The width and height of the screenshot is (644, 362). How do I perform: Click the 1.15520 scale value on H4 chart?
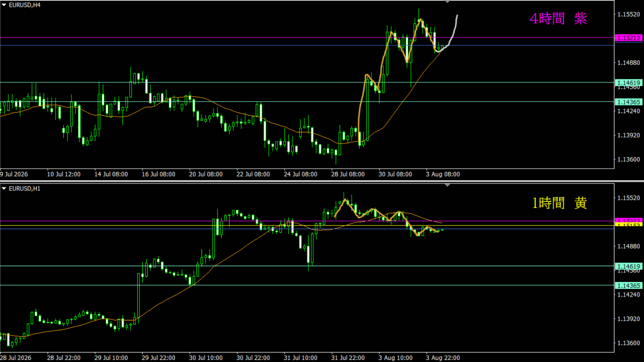[x=629, y=14]
